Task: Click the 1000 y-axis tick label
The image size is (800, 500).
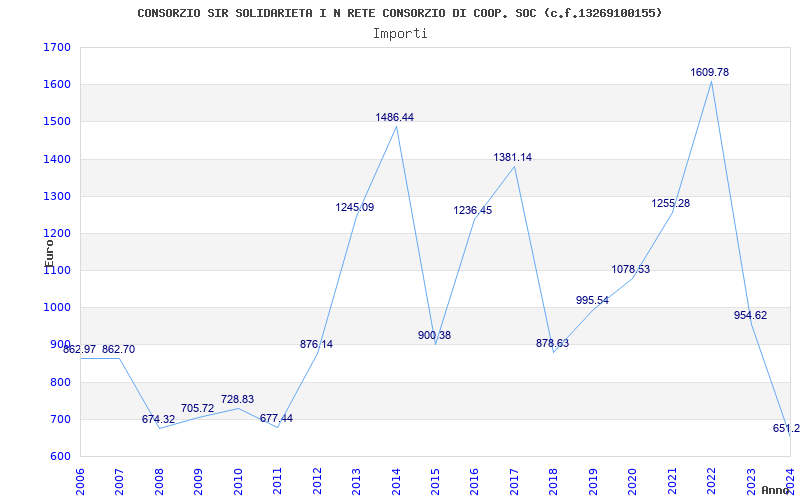Action: pyautogui.click(x=57, y=308)
